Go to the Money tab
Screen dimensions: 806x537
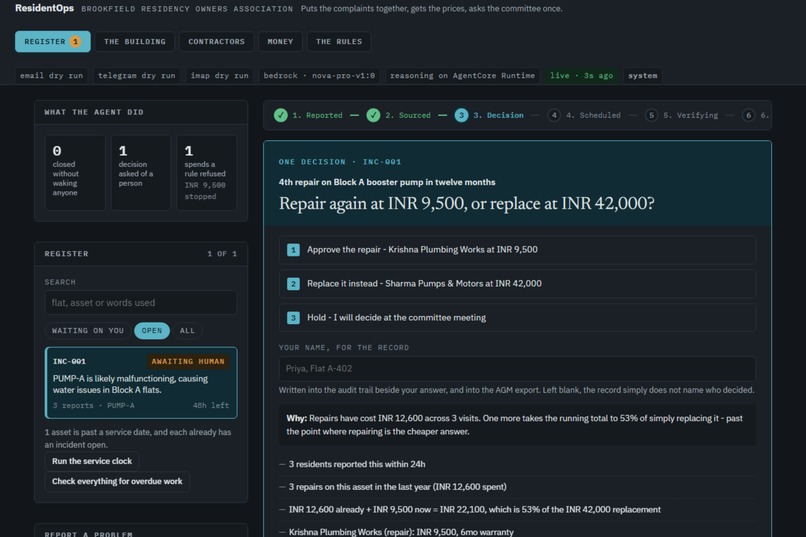point(280,42)
